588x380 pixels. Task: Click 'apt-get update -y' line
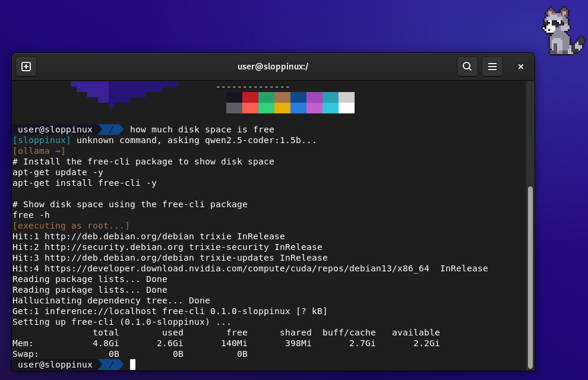click(58, 172)
